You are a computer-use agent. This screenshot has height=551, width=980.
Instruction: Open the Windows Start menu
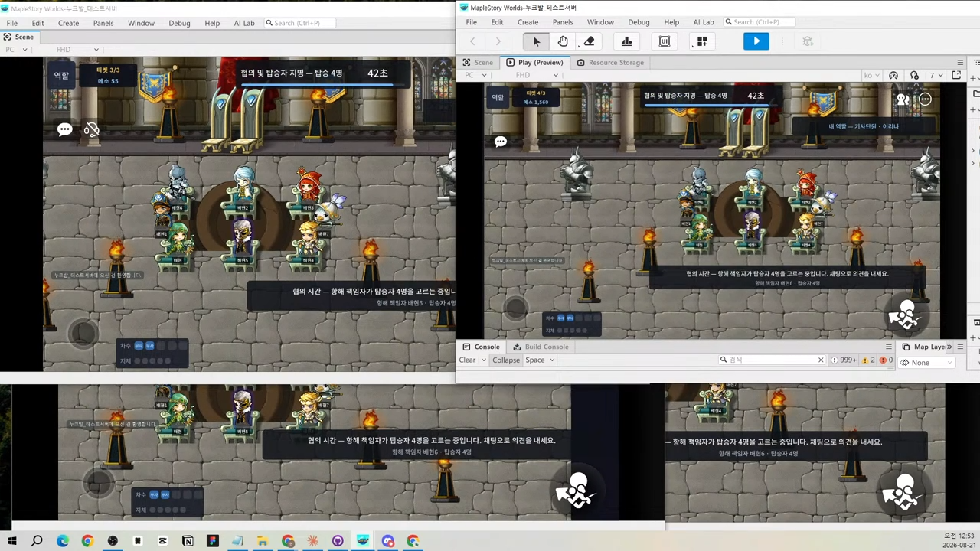coord(12,541)
